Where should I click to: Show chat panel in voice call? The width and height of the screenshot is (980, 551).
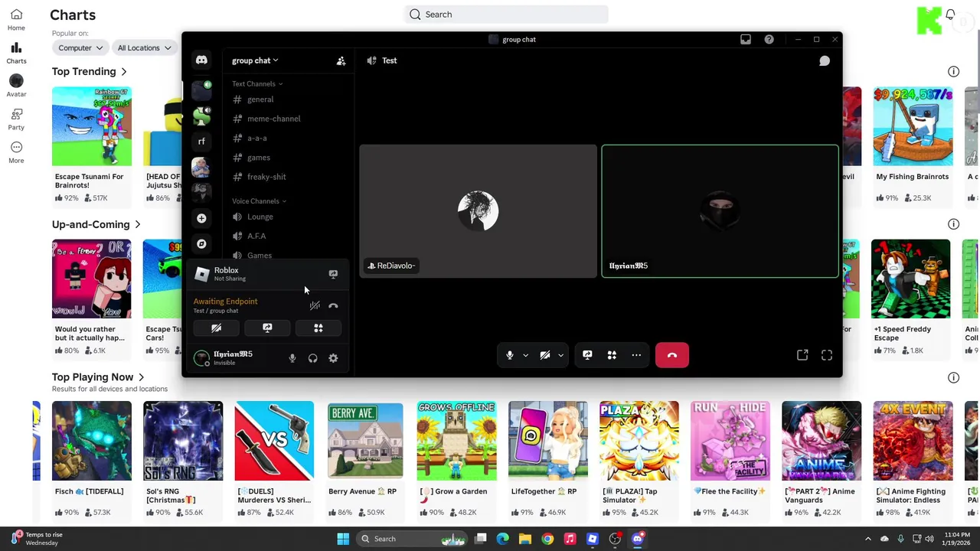pos(825,60)
